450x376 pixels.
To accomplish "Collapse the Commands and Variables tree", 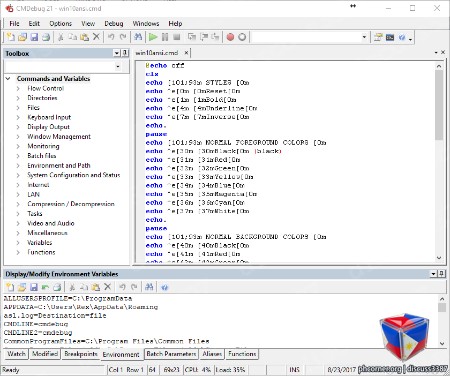I will point(8,79).
